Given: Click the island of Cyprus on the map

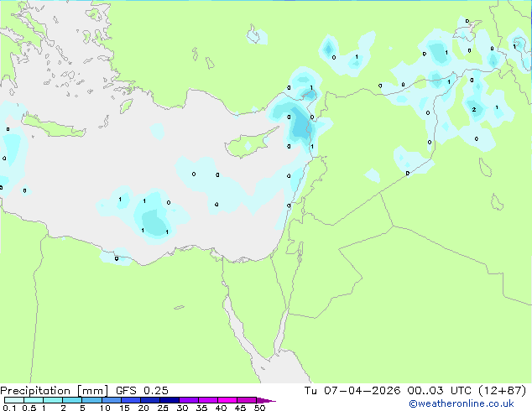Looking at the screenshot, I should (249, 144).
